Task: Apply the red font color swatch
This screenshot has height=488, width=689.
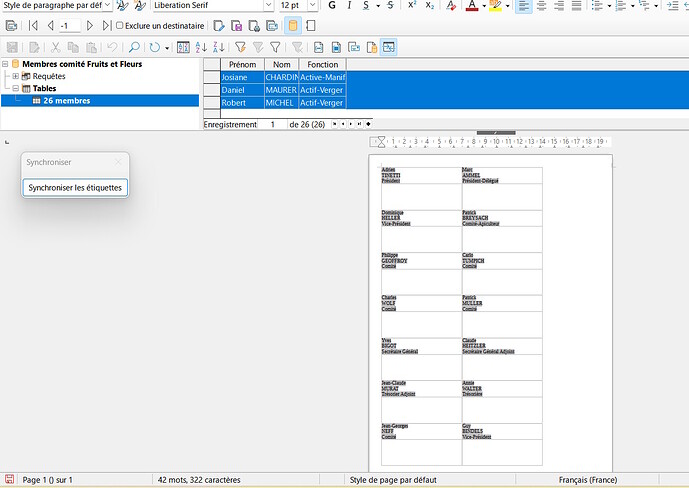Action: click(x=472, y=5)
